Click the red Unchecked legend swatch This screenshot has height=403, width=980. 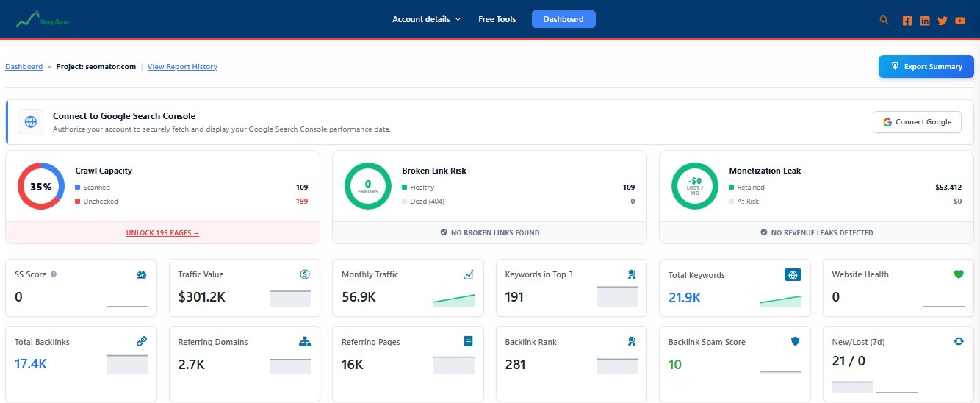click(78, 201)
